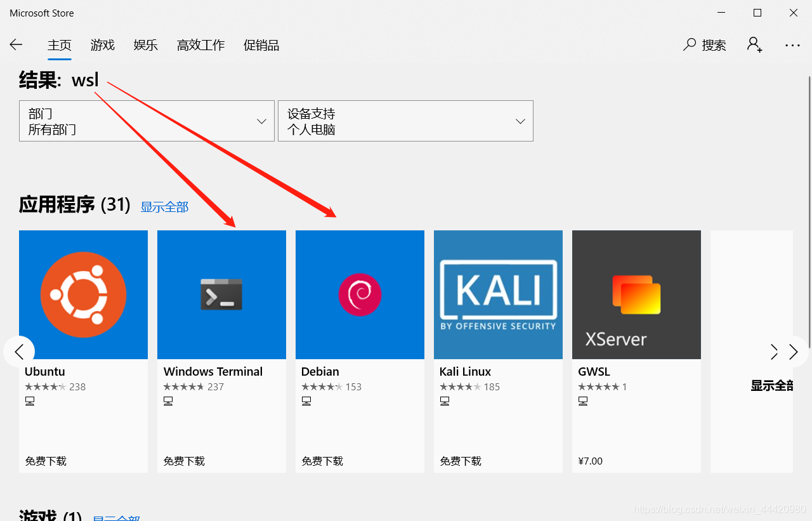Click the PC device icon under GWSL
Viewport: 812px width, 521px height.
click(x=583, y=401)
